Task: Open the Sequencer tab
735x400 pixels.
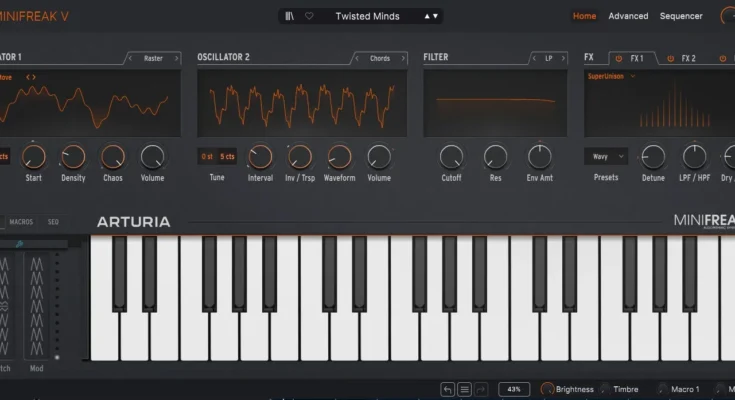Action: pyautogui.click(x=681, y=16)
